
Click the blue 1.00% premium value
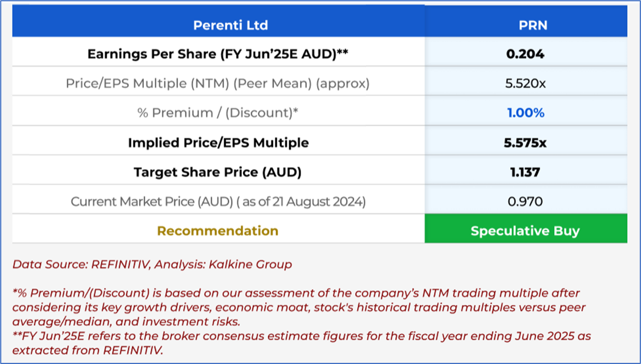click(525, 113)
